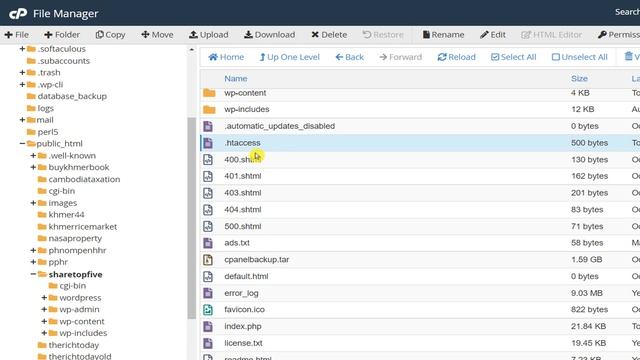Click the ads.txt file icon

coord(208,243)
